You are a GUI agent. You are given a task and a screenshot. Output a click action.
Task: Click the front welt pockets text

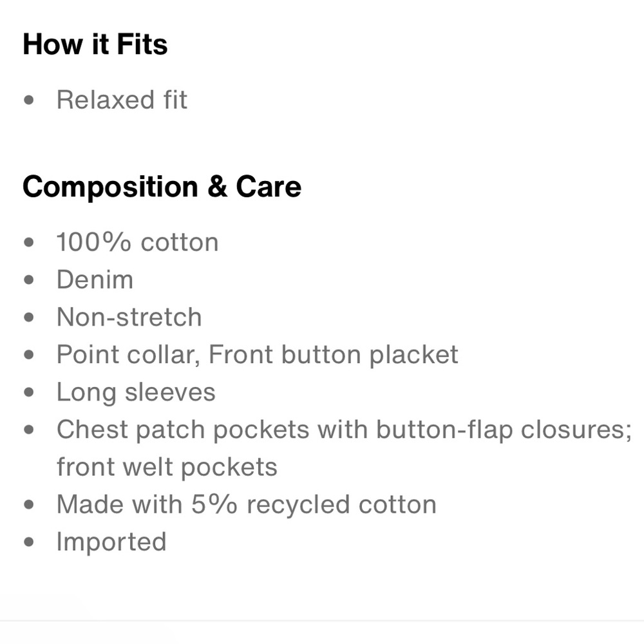[167, 466]
